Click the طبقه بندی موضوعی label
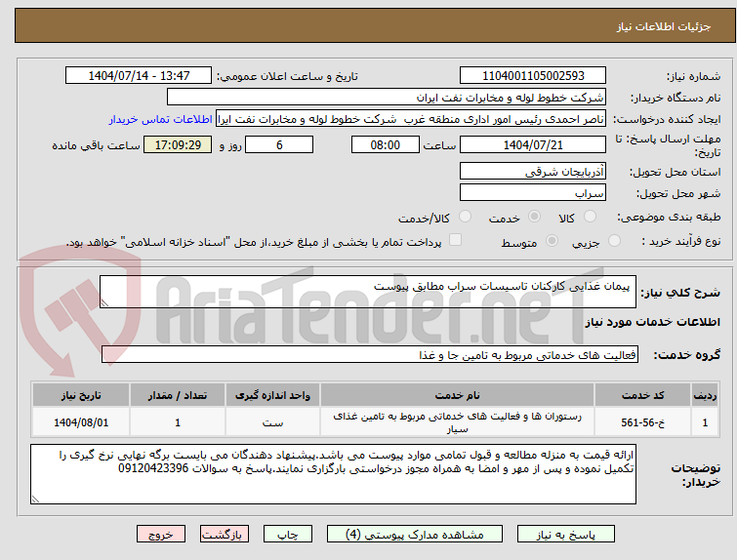This screenshot has height=560, width=737. [x=669, y=217]
